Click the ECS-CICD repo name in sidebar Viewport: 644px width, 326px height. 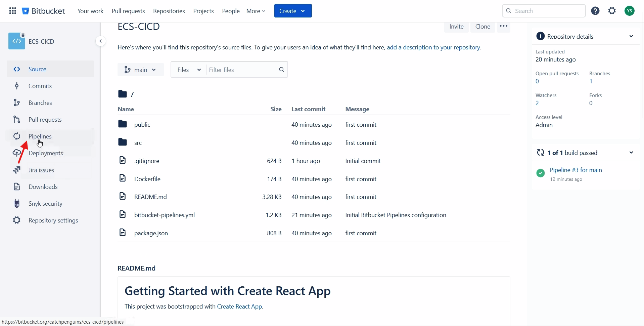pyautogui.click(x=41, y=41)
